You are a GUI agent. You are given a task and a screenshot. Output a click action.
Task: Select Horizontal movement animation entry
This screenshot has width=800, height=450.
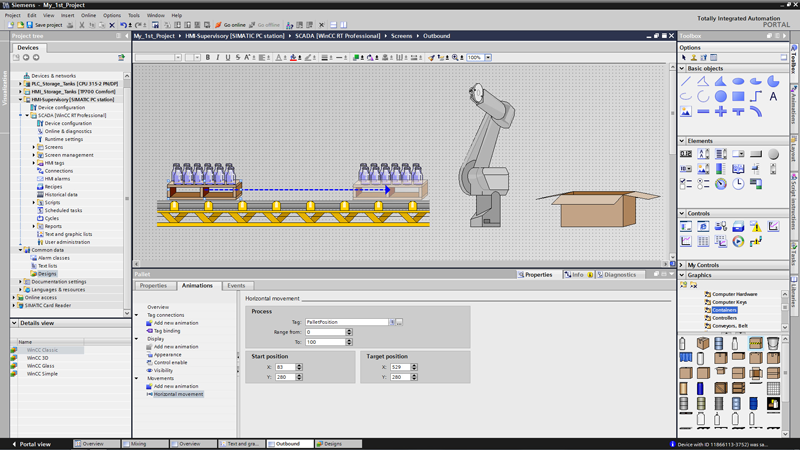178,394
